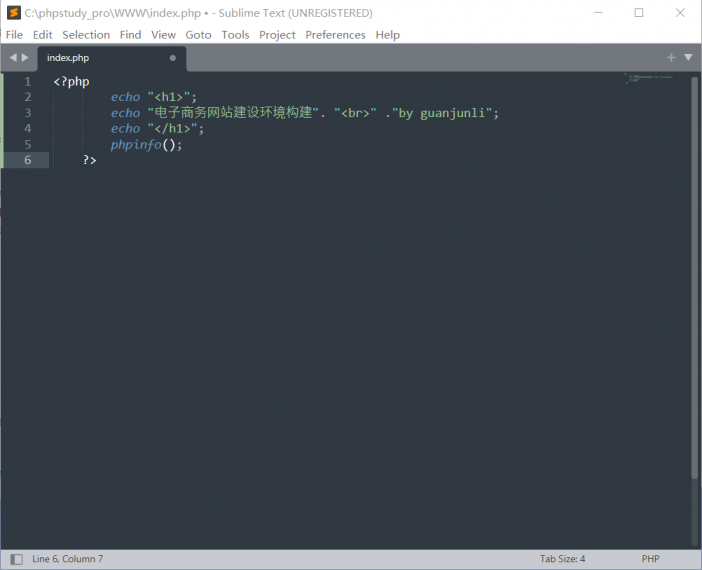Open the Edit menu
This screenshot has width=702, height=570.
[x=43, y=34]
